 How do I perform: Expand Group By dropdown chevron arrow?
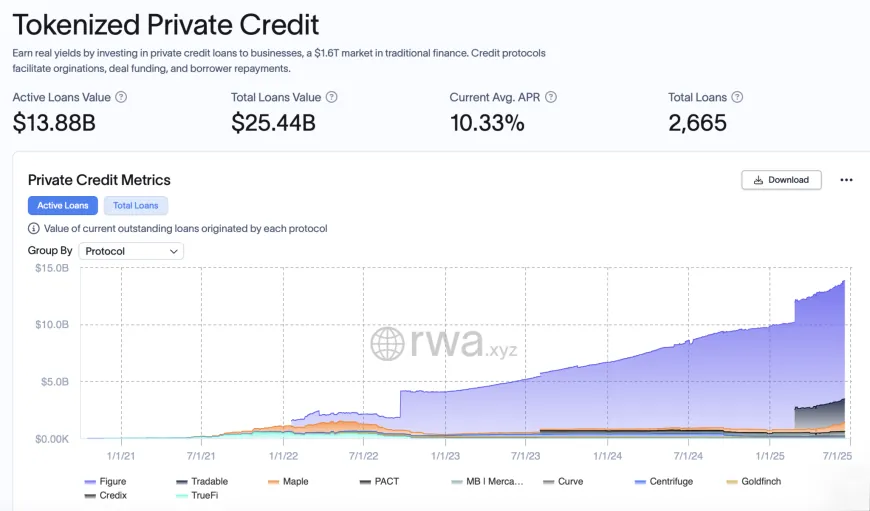click(x=174, y=251)
